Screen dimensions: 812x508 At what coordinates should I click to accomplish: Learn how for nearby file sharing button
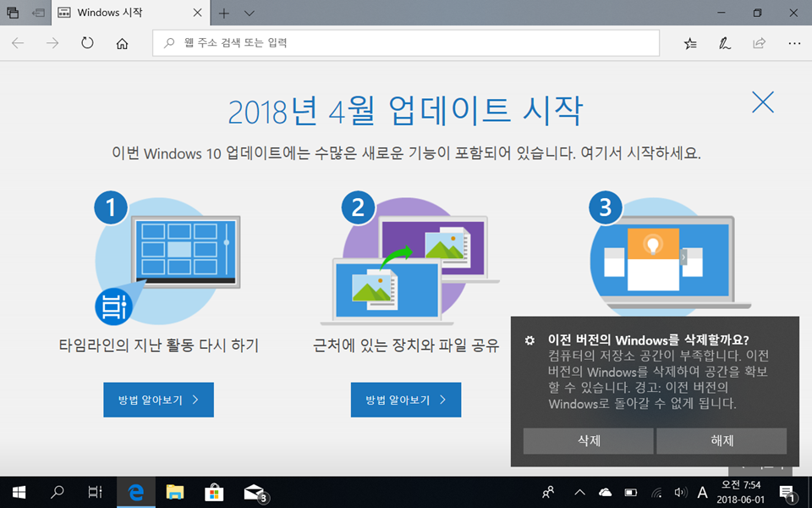coord(406,400)
